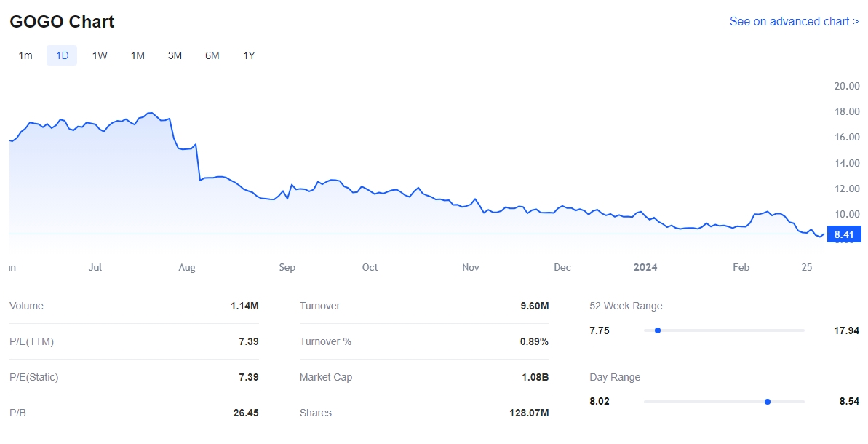Switch to the 1D chart interval
This screenshot has height=444, width=868.
click(x=62, y=55)
